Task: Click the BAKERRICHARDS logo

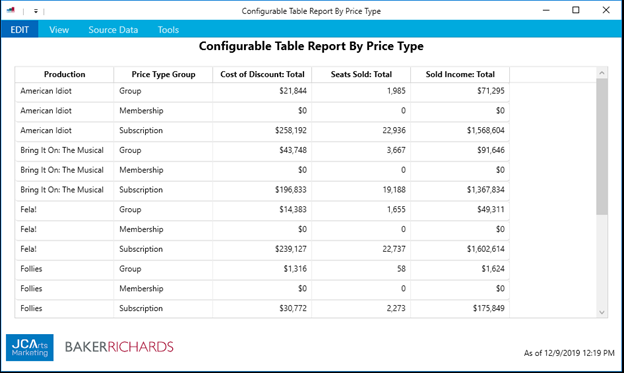Action: pos(119,347)
